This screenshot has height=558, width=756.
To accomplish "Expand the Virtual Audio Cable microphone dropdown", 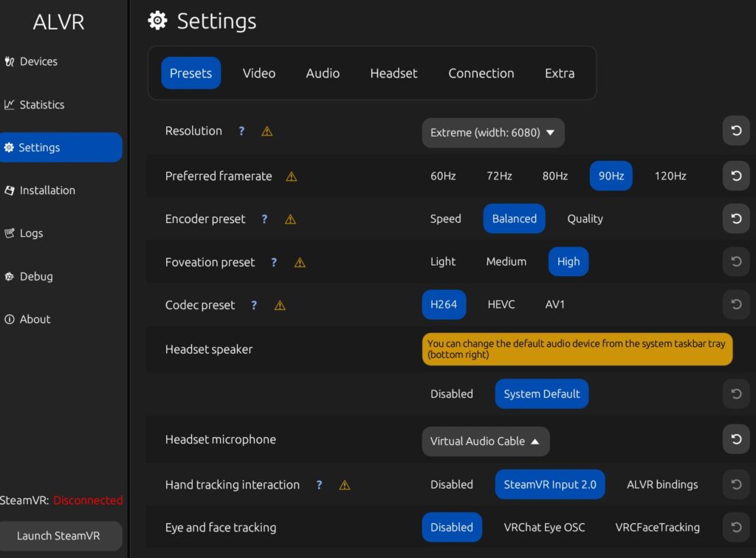I will [x=486, y=441].
